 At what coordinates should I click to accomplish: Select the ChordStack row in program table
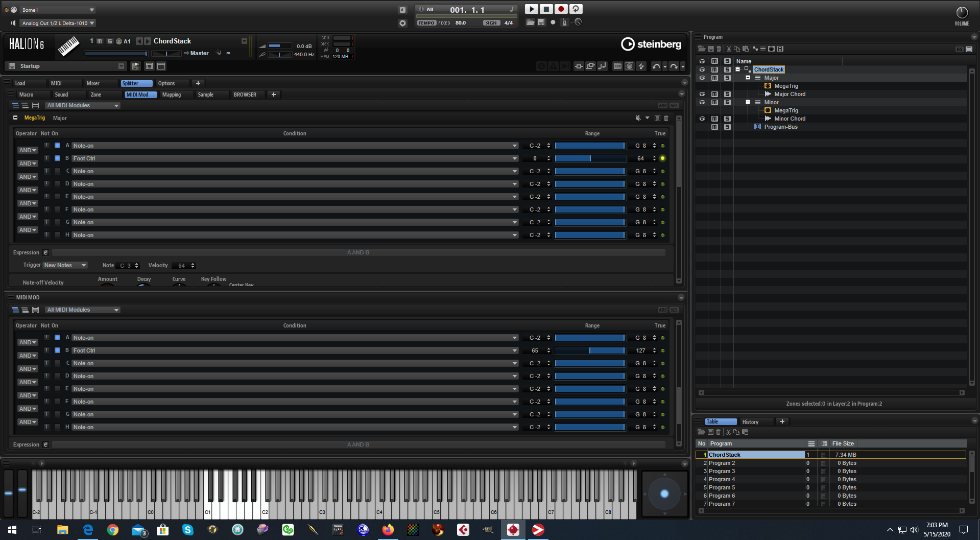[x=831, y=455]
